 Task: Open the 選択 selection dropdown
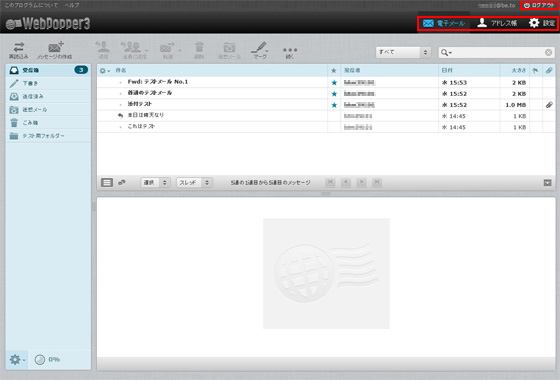155,182
